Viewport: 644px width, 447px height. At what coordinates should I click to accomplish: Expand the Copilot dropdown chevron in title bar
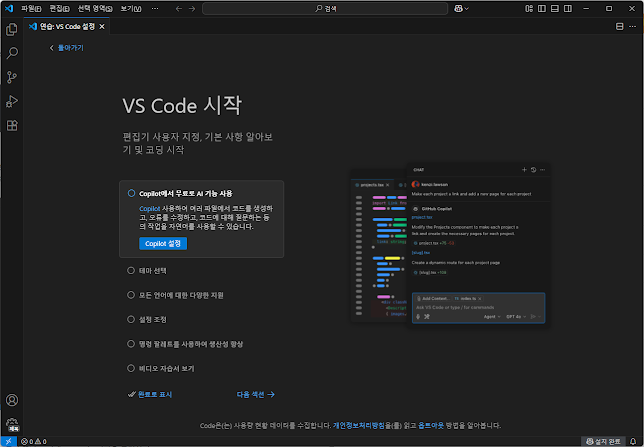467,9
